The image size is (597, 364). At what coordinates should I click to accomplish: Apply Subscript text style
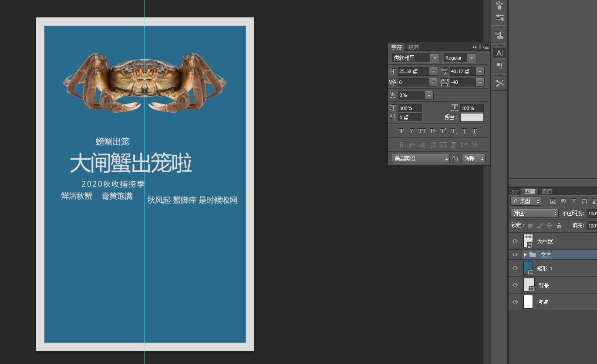click(454, 131)
